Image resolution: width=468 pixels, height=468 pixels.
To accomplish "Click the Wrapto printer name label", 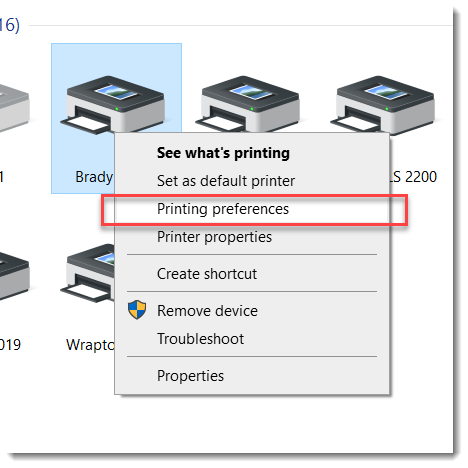I will 90,345.
